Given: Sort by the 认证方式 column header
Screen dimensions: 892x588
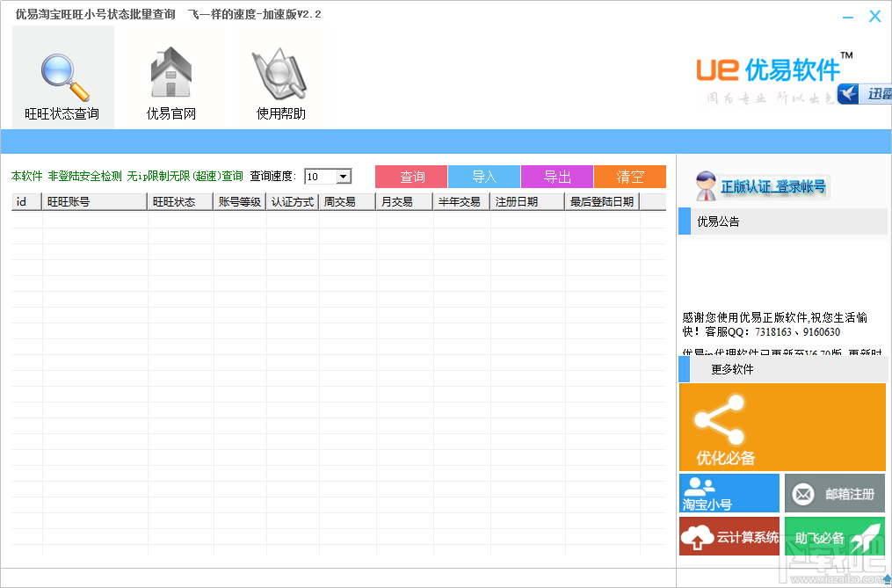Looking at the screenshot, I should click(x=293, y=201).
